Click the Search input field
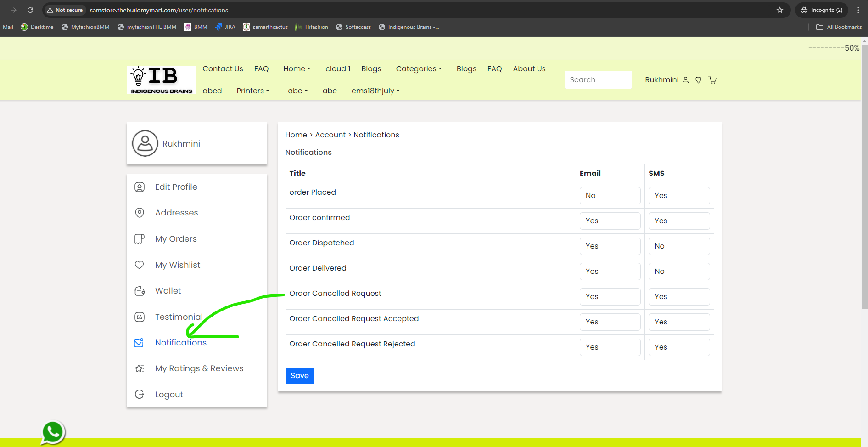Viewport: 868px width, 447px height. click(x=598, y=80)
